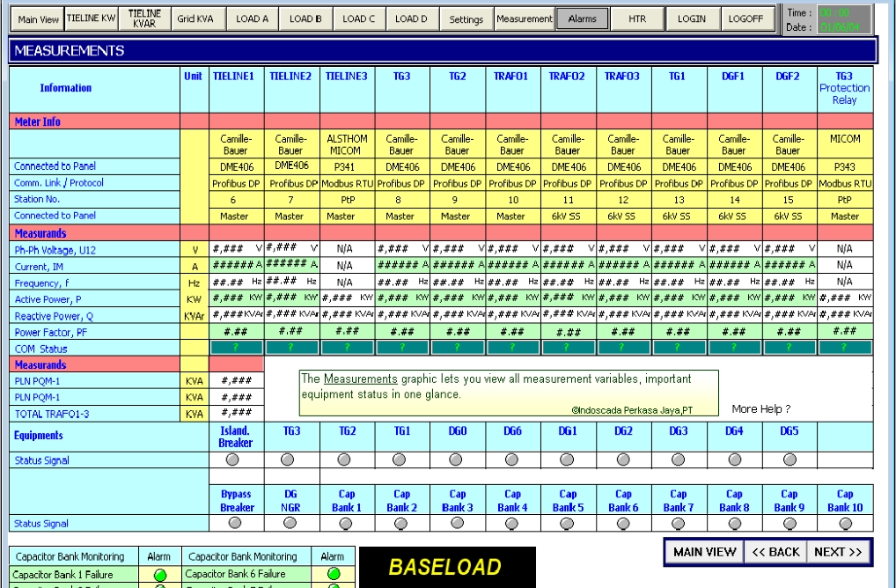Click Capacitor Bank 1 Failure green alarm light

point(159,575)
